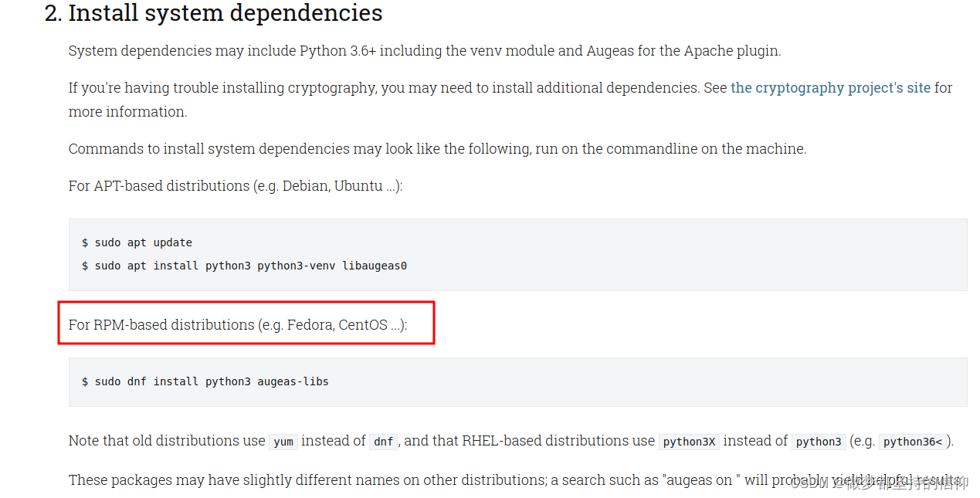This screenshot has width=980, height=498.
Task: Click the 'Commands to install system dependencies' paragraph
Action: [x=437, y=149]
